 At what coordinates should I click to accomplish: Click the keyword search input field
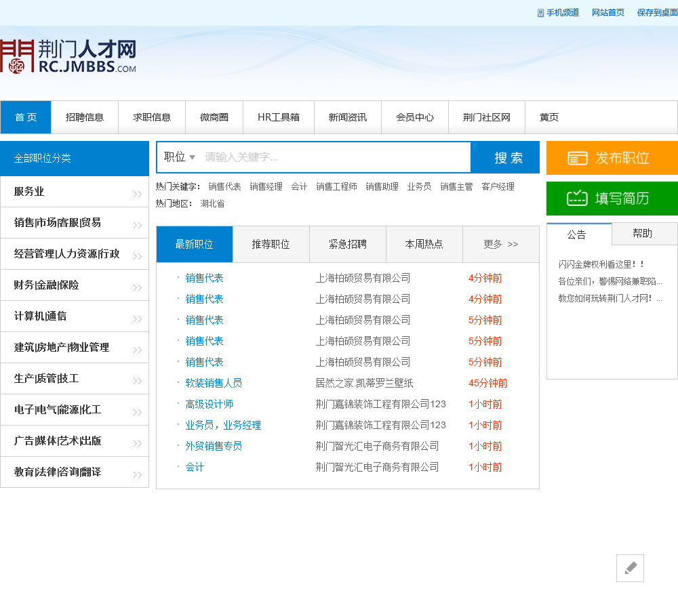click(336, 157)
